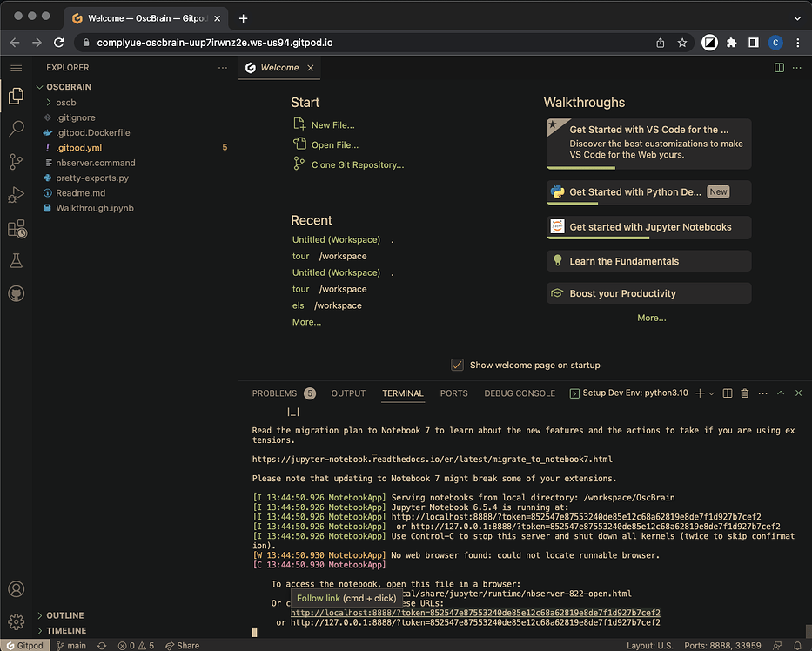Open Walkthrough.ipynb in the explorer

click(94, 208)
